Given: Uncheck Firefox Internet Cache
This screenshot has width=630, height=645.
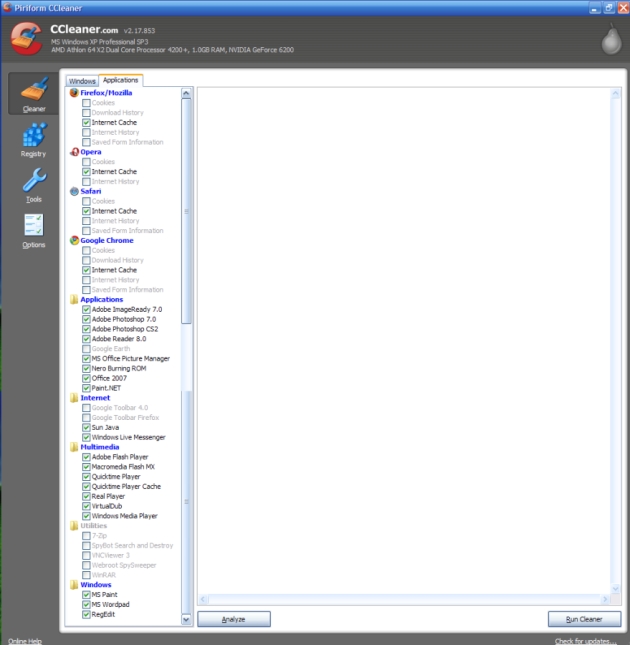Looking at the screenshot, I should [x=86, y=123].
